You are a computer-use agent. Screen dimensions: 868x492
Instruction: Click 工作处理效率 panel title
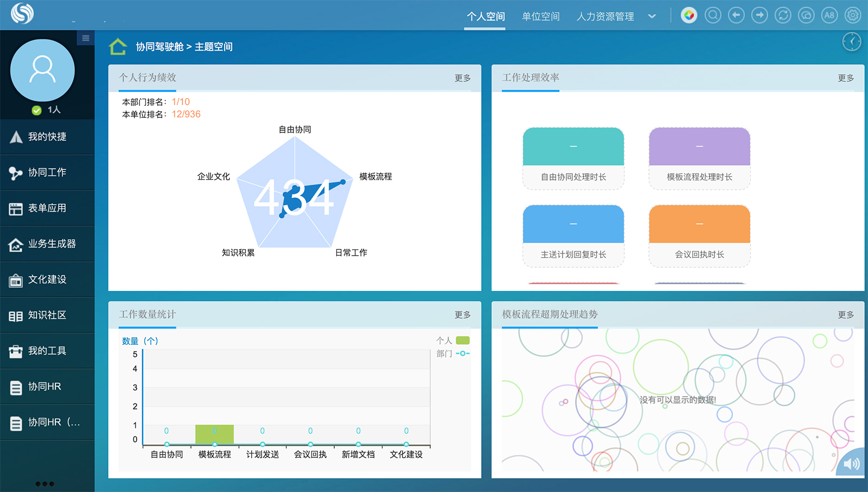point(531,78)
